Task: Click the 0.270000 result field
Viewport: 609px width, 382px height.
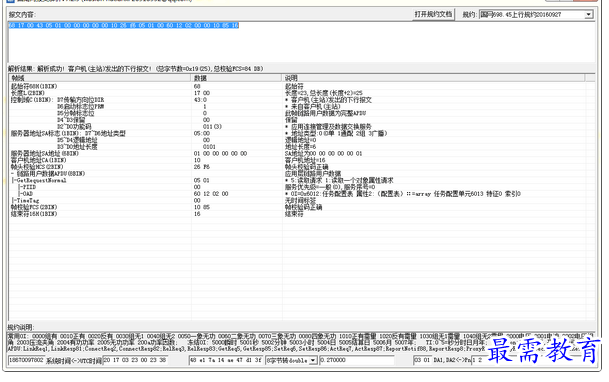Action: (357, 360)
